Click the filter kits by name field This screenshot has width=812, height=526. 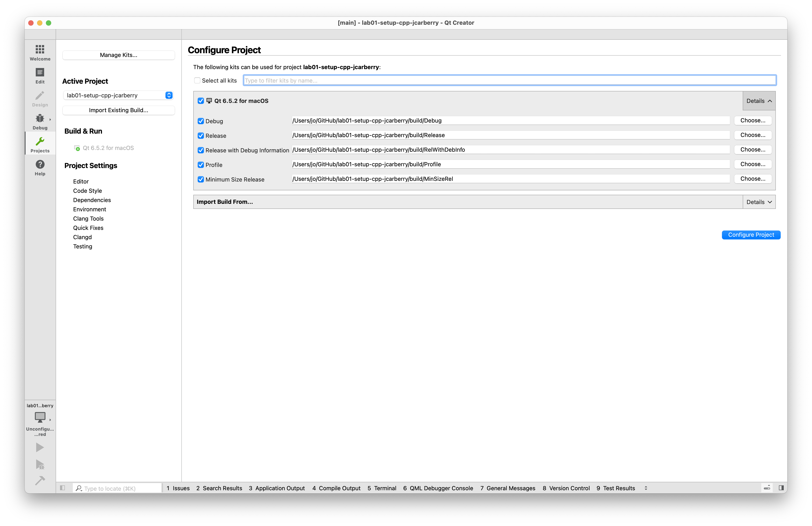point(510,80)
